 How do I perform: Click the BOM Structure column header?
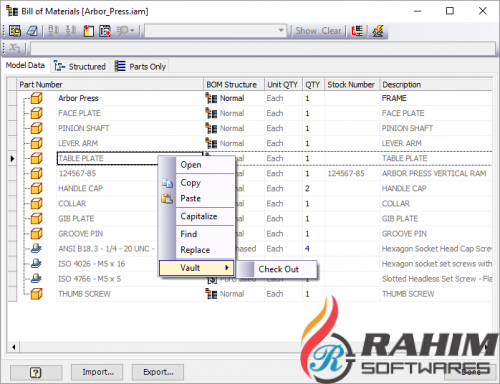point(234,85)
